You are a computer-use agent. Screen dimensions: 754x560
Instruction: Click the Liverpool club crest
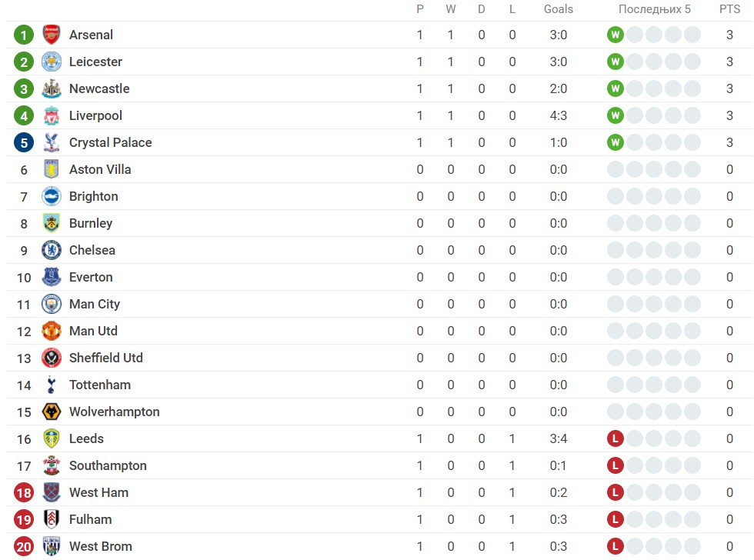point(51,115)
